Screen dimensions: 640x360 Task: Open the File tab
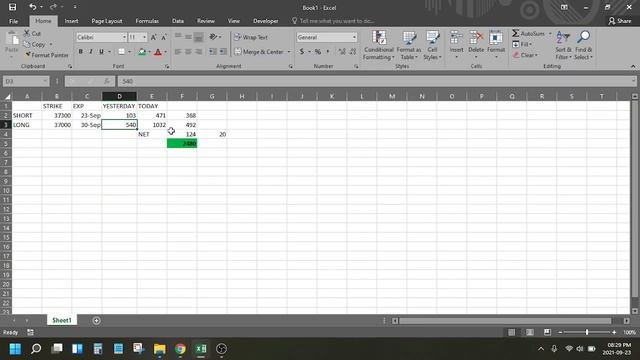tap(13, 21)
